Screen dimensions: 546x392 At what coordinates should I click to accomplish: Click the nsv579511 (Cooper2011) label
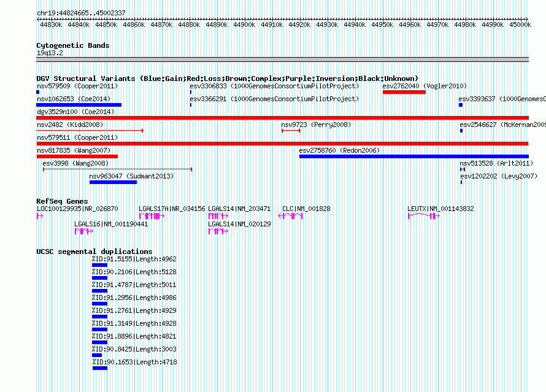click(x=77, y=137)
